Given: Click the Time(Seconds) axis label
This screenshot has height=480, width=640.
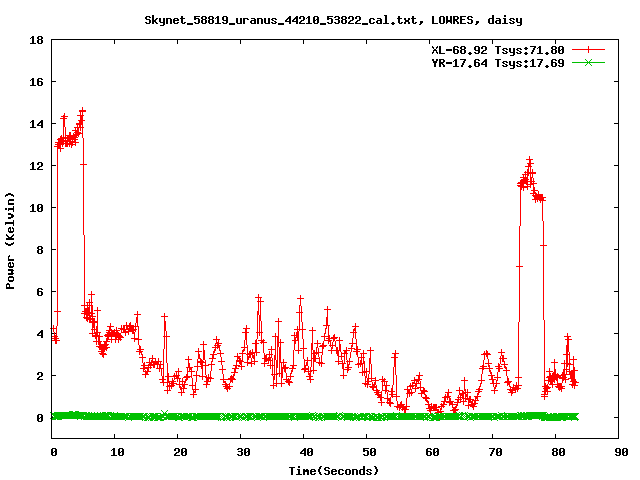Looking at the screenshot, I should pyautogui.click(x=334, y=471).
